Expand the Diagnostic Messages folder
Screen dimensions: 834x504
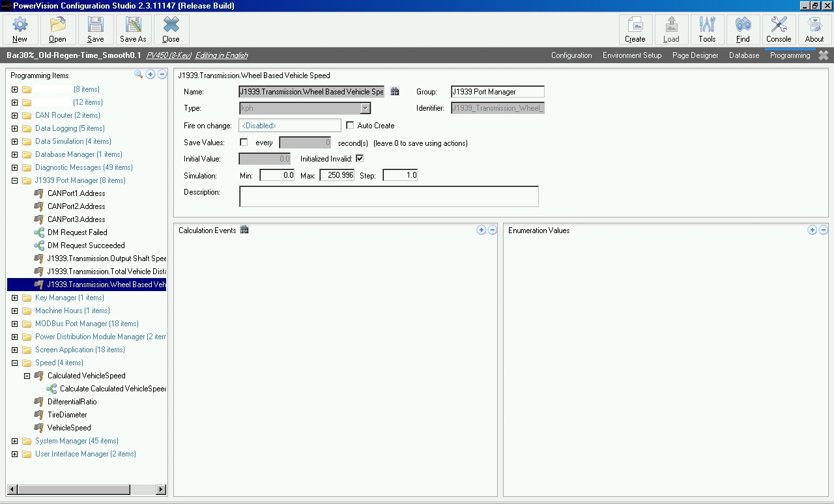pyautogui.click(x=14, y=167)
